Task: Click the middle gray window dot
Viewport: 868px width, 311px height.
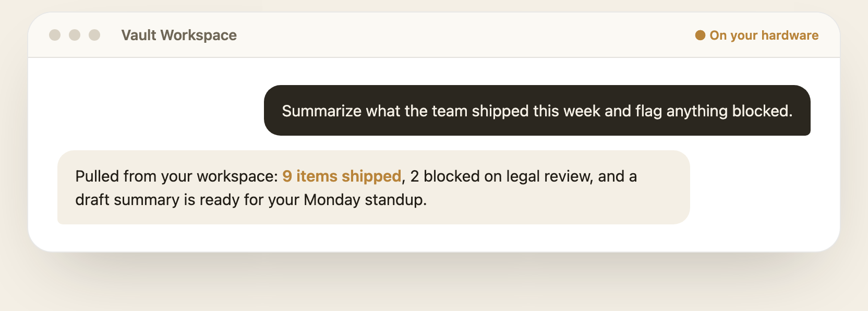Action: (75, 35)
